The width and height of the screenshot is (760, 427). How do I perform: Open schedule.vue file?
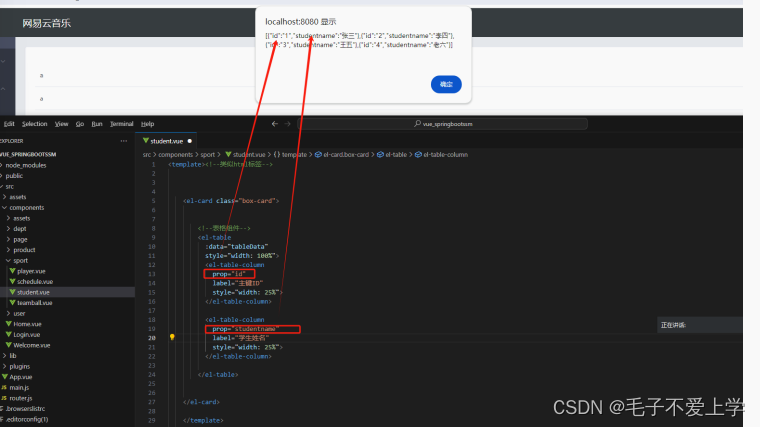[x=35, y=282]
